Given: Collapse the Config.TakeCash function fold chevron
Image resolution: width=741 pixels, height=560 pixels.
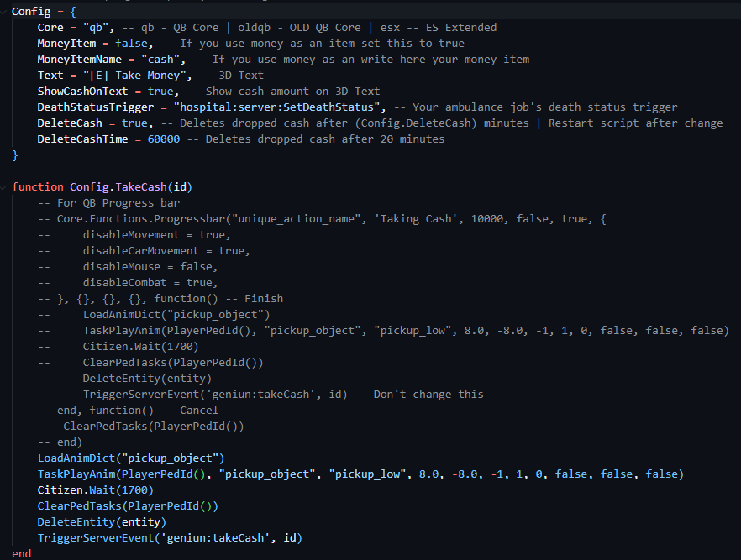Looking at the screenshot, I should [x=3, y=187].
